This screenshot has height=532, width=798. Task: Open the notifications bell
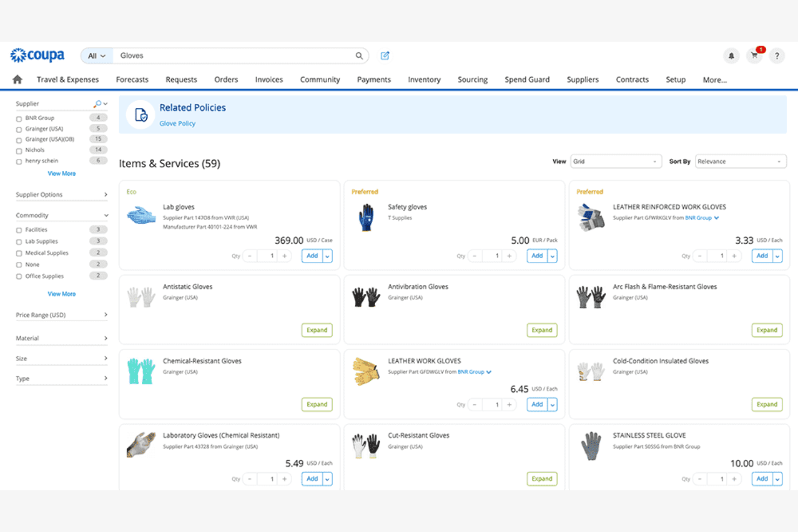pyautogui.click(x=731, y=56)
